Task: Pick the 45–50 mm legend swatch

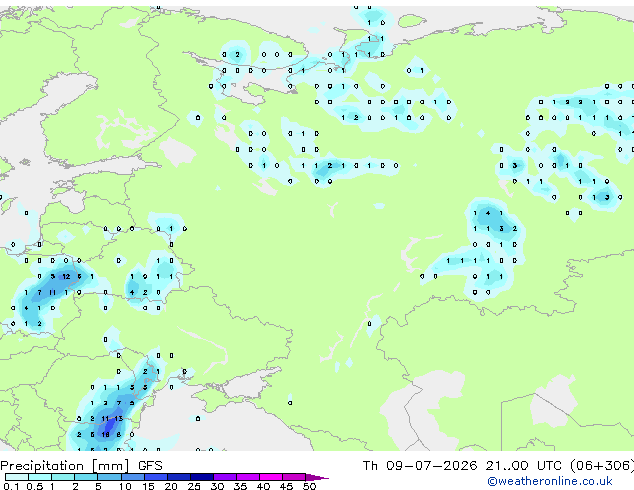Action: pos(294,477)
